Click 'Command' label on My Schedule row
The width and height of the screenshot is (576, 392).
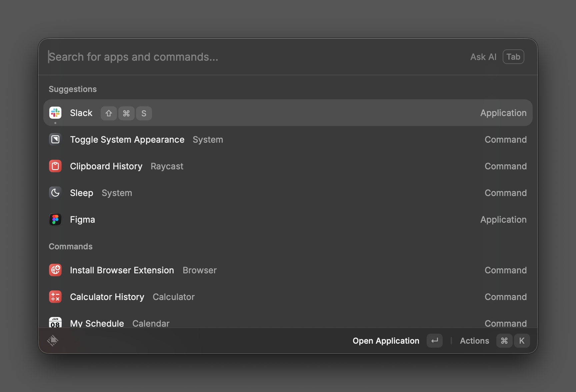pos(506,323)
